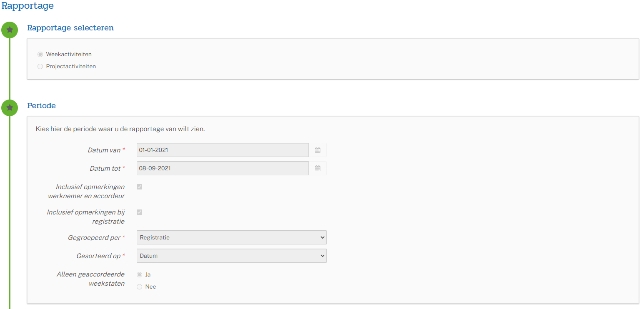Image resolution: width=644 pixels, height=309 pixels.
Task: Click the Datum van input field
Action: [x=223, y=150]
